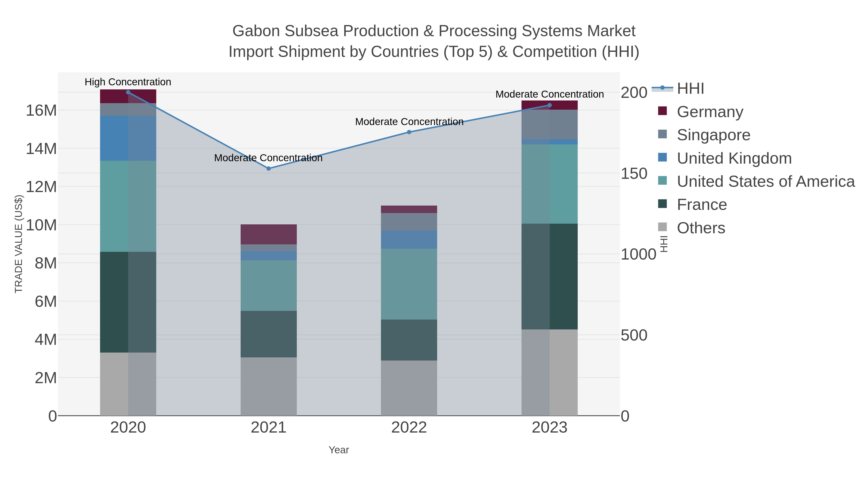Click the 2021 HHI line marker

(x=269, y=169)
